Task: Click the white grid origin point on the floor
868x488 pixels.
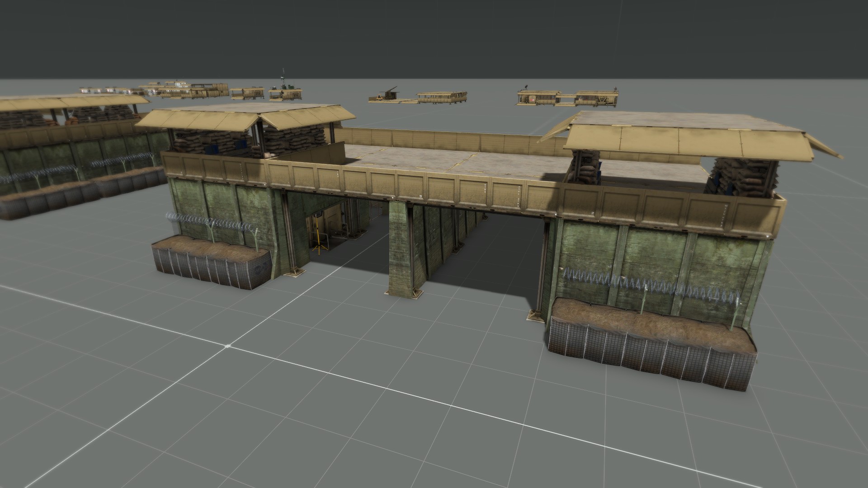Action: [228, 346]
